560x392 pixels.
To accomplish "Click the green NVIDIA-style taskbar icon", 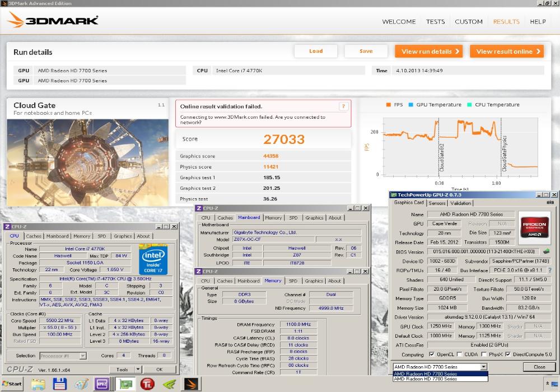I will [169, 384].
